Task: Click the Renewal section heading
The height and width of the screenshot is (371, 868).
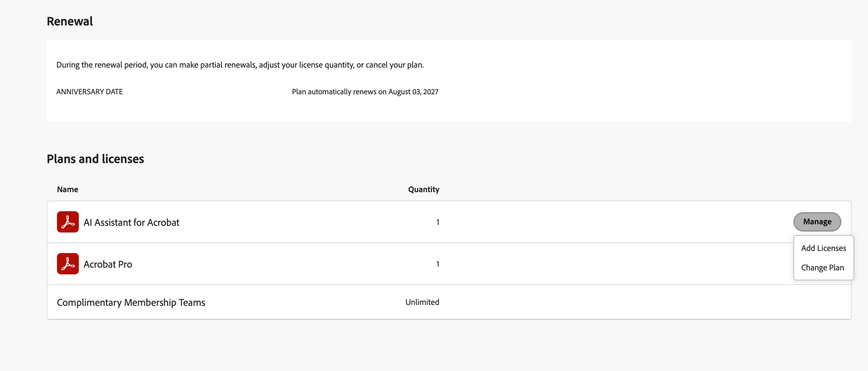Action: pos(70,21)
